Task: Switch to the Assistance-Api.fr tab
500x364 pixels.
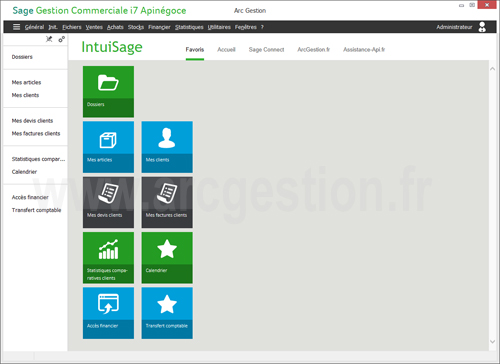Action: [x=364, y=50]
